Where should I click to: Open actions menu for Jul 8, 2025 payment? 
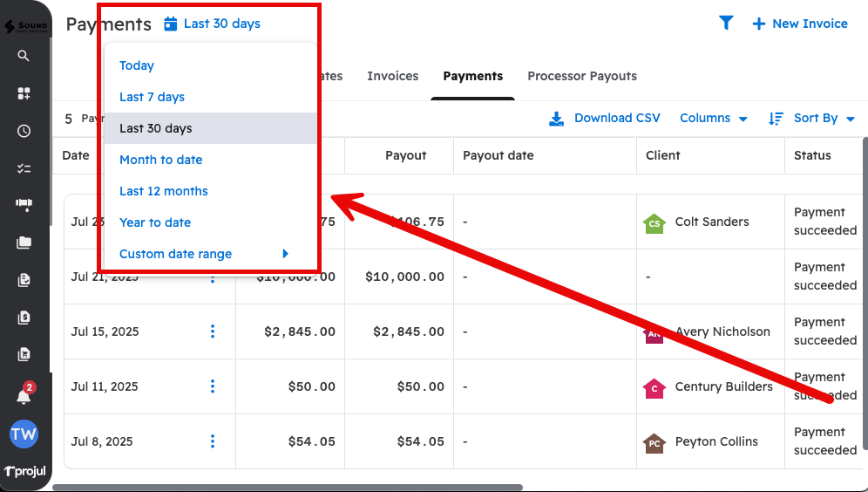coord(213,441)
